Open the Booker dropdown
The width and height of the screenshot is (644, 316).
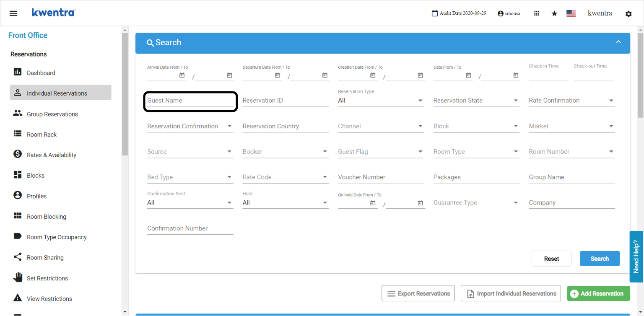[x=286, y=152]
